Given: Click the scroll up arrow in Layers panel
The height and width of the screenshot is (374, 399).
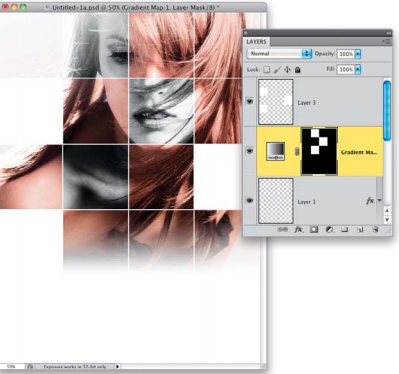Looking at the screenshot, I should point(387,211).
